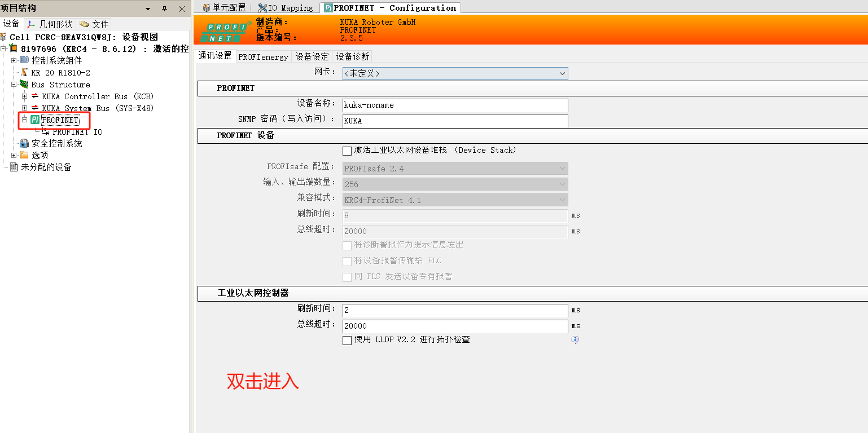Click the LLDP info icon
Screen dimensions: 868x433
click(x=575, y=340)
